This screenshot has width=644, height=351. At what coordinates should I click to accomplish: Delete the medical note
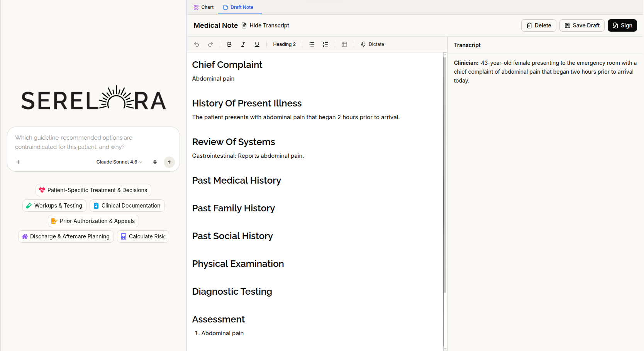(x=539, y=25)
